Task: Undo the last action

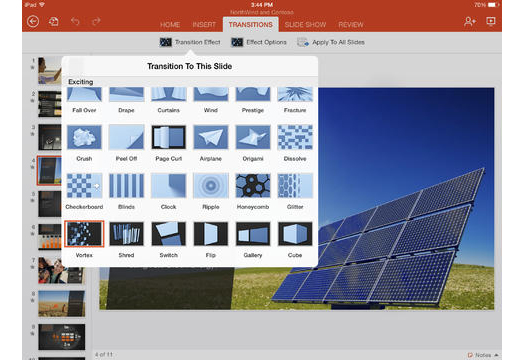Action: [75, 22]
